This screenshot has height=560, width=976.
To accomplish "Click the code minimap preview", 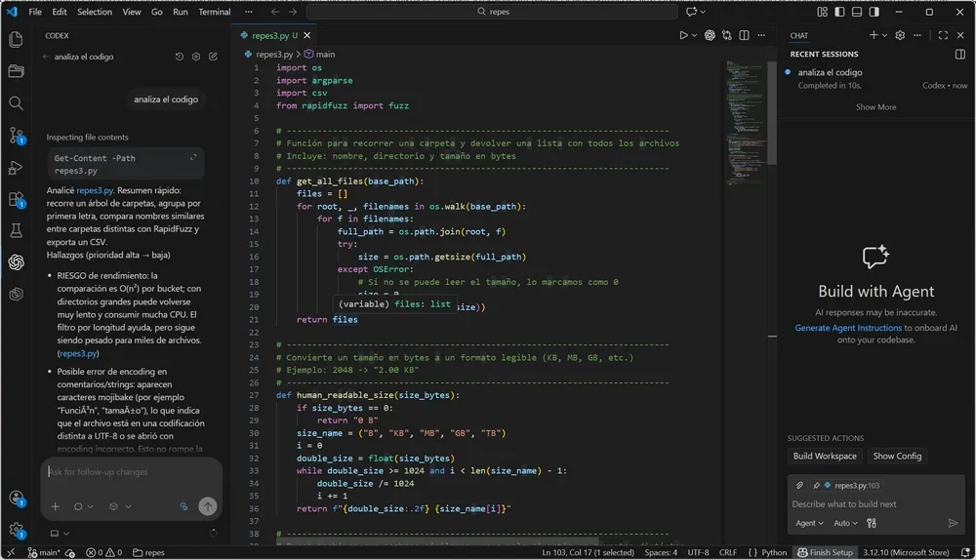I will 746,123.
